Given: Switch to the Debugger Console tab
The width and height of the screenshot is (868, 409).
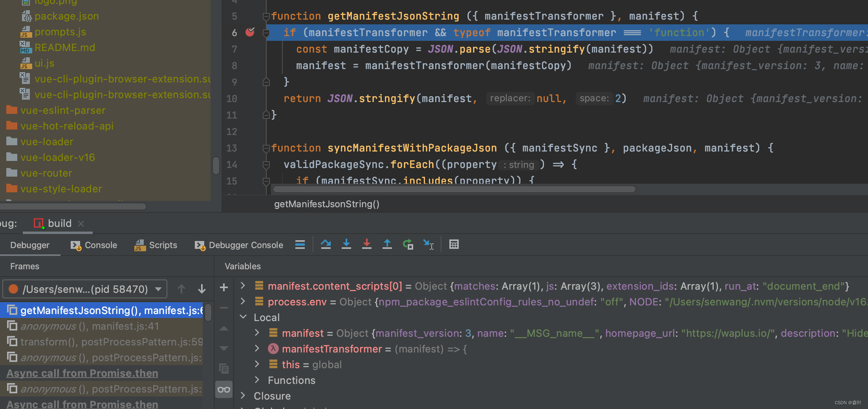Looking at the screenshot, I should (x=239, y=245).
